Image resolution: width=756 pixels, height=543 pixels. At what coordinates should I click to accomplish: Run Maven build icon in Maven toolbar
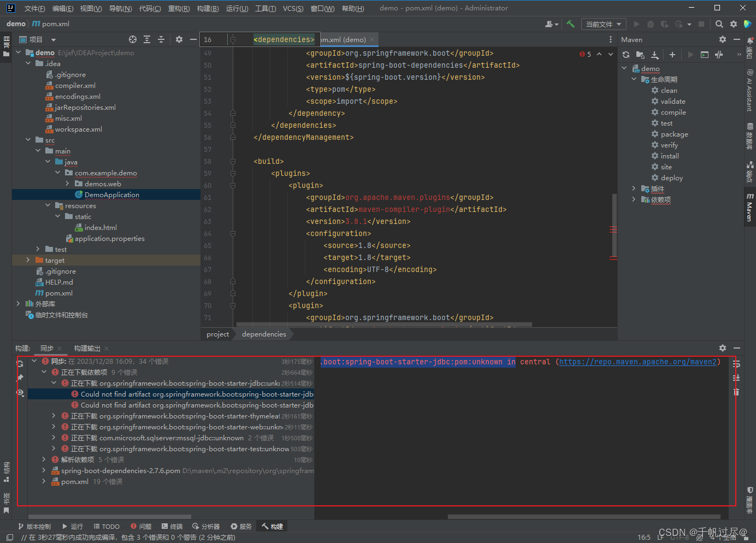pyautogui.click(x=690, y=55)
